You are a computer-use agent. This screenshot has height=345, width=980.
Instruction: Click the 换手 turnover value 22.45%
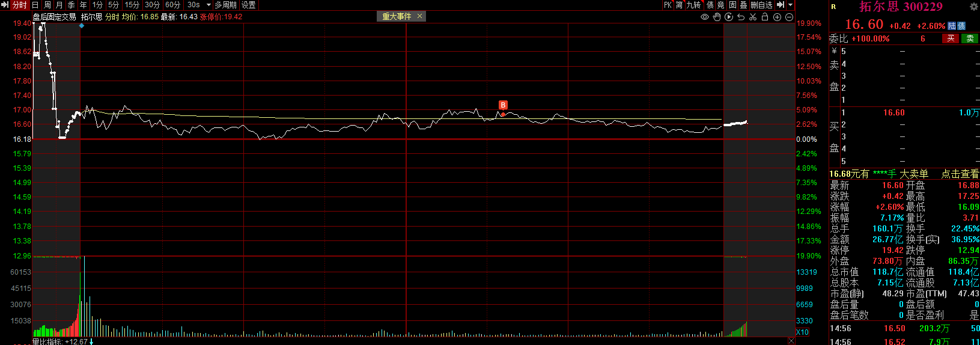964,228
